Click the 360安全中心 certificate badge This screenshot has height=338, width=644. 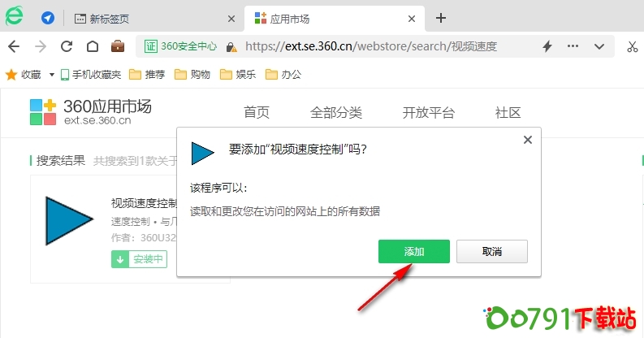pos(180,46)
